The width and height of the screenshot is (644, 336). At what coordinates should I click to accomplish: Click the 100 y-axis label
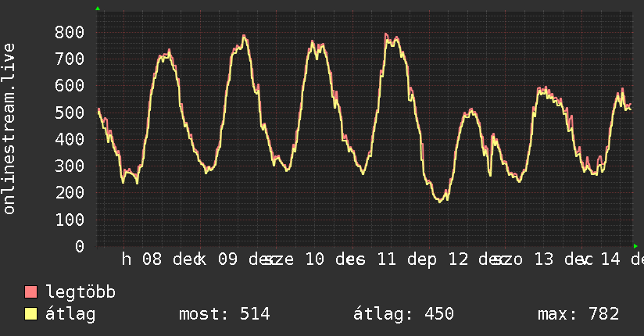70,220
